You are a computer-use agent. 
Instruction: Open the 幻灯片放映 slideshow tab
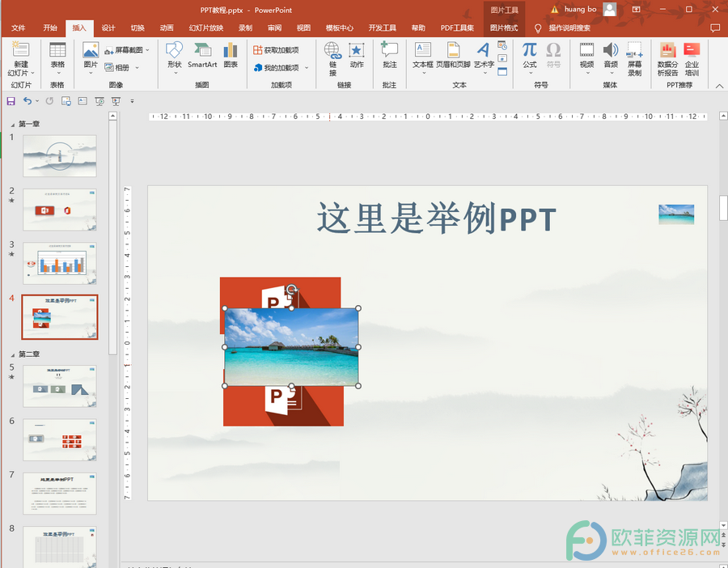pos(206,28)
